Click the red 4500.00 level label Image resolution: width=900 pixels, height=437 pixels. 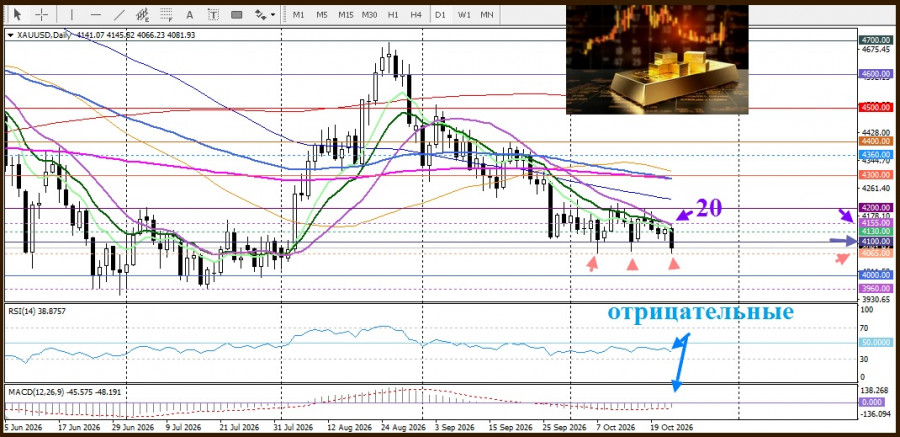coord(875,107)
